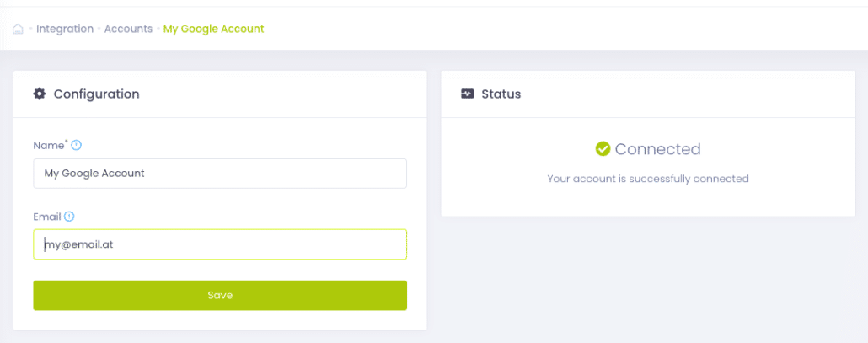This screenshot has height=343, width=868.
Task: Click the Status panel heartbeat icon
Action: [x=468, y=94]
